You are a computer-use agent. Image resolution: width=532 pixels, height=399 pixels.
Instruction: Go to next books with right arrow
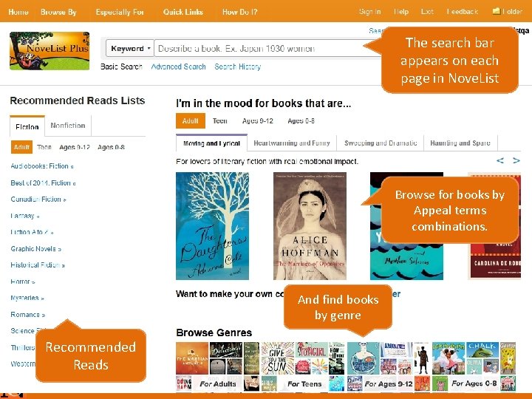pos(516,160)
